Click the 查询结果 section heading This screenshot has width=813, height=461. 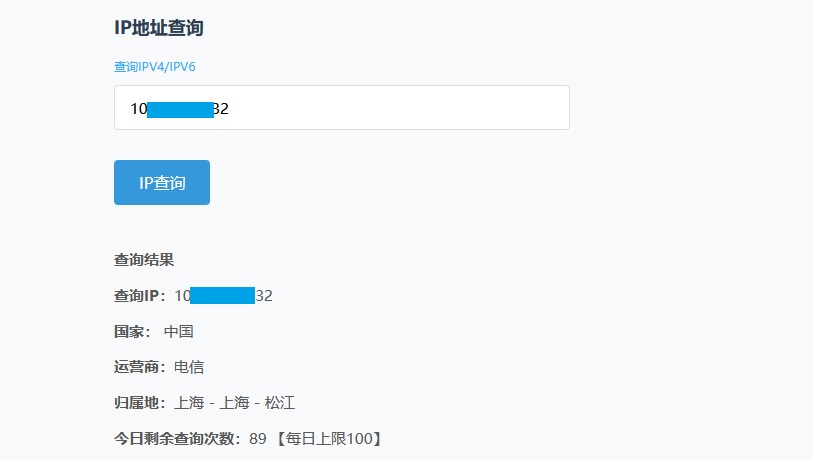coord(144,260)
